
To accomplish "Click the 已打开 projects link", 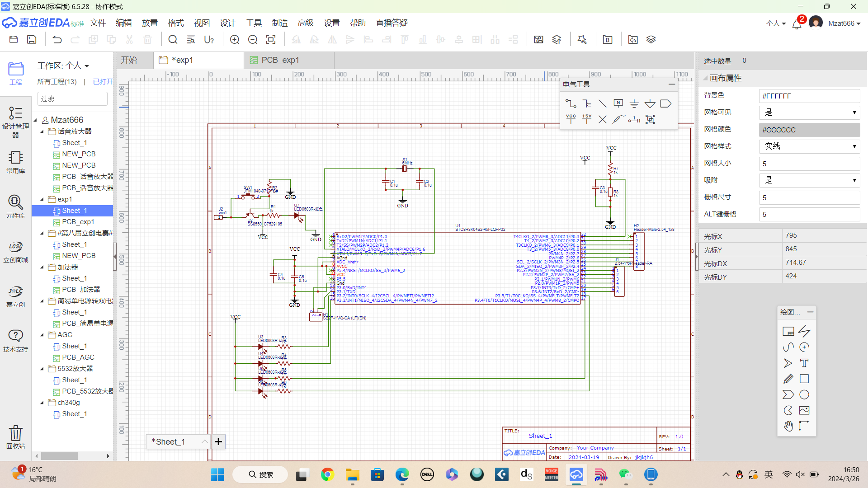I will coord(103,82).
